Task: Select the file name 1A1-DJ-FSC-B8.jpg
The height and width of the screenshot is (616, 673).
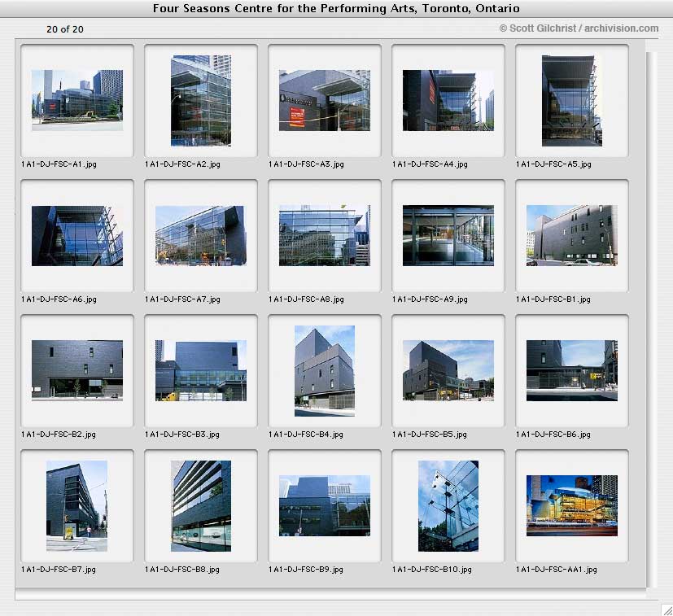Action: pos(182,570)
